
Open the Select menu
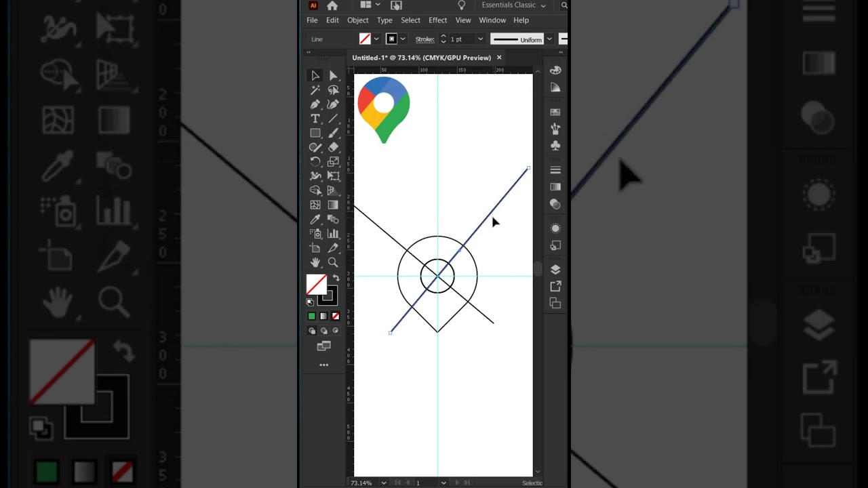(410, 20)
